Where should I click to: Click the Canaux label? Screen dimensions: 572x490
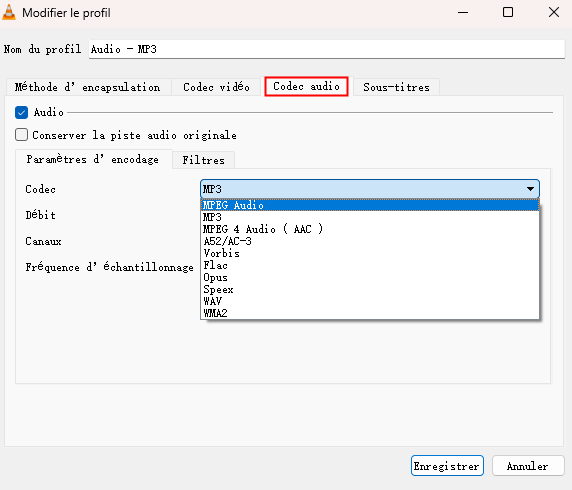click(43, 241)
